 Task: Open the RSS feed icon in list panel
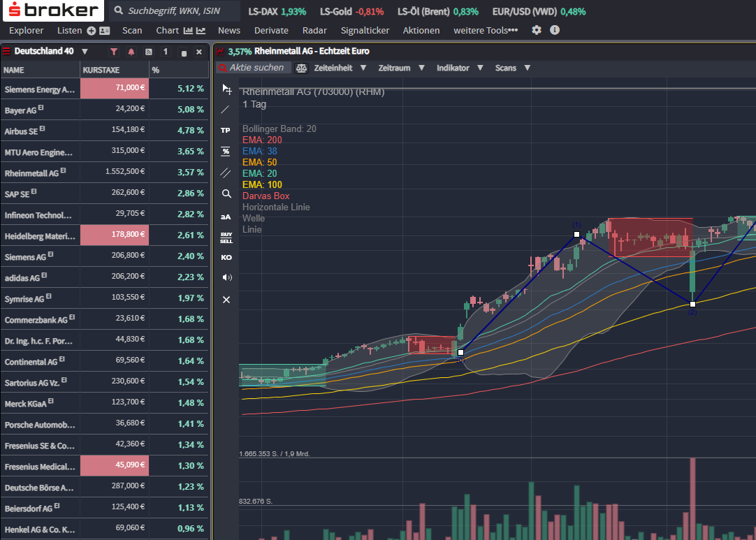pos(149,52)
